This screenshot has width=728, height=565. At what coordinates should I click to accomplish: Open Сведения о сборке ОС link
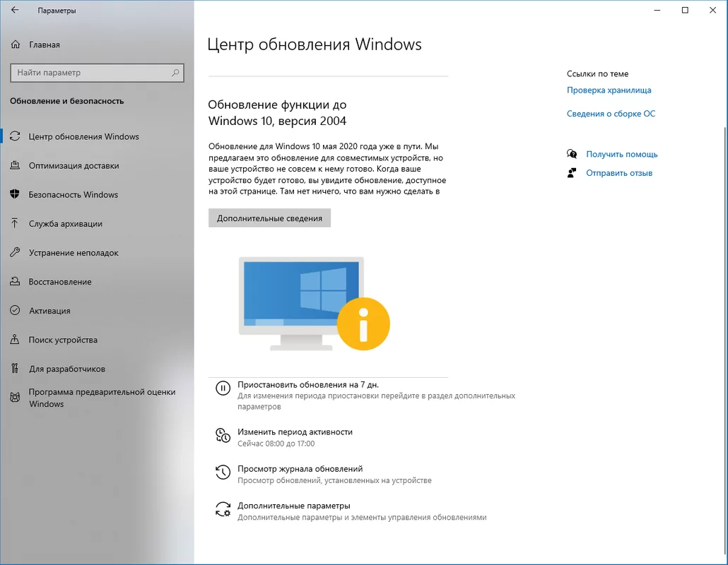611,114
